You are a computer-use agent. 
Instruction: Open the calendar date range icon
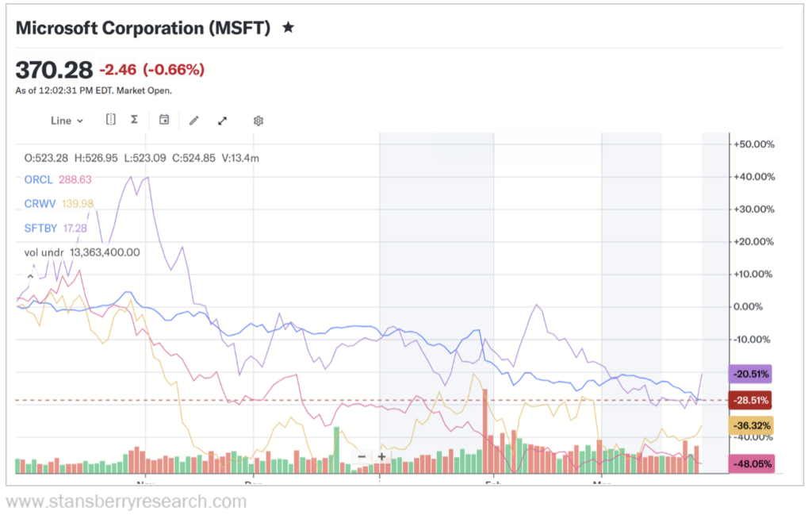(x=164, y=120)
